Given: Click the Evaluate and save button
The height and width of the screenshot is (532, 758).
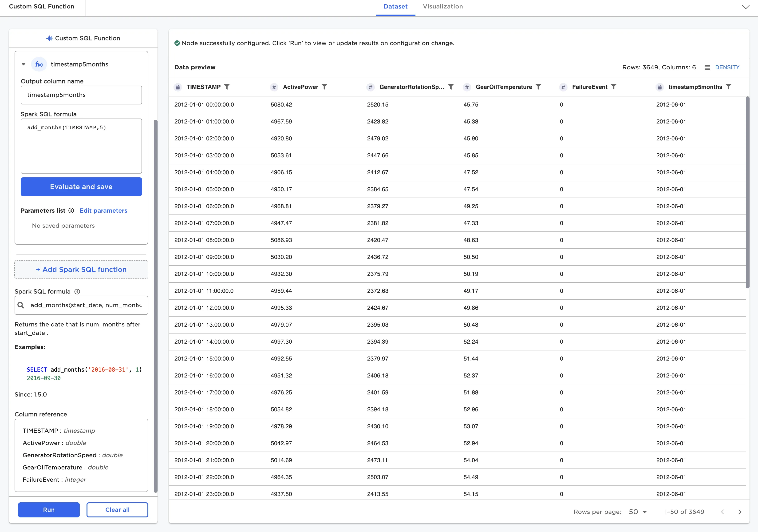Looking at the screenshot, I should pyautogui.click(x=81, y=187).
